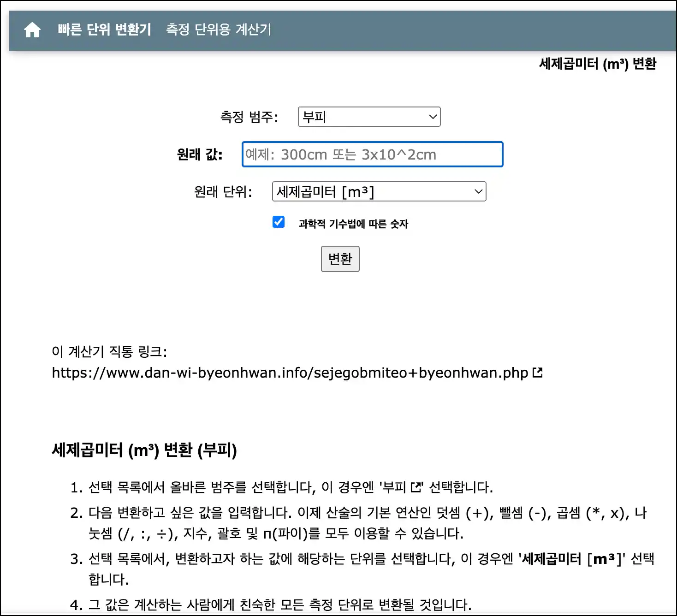Open the sejegobmiteo+byeonhwan.php direct link
This screenshot has width=677, height=616.
point(290,373)
